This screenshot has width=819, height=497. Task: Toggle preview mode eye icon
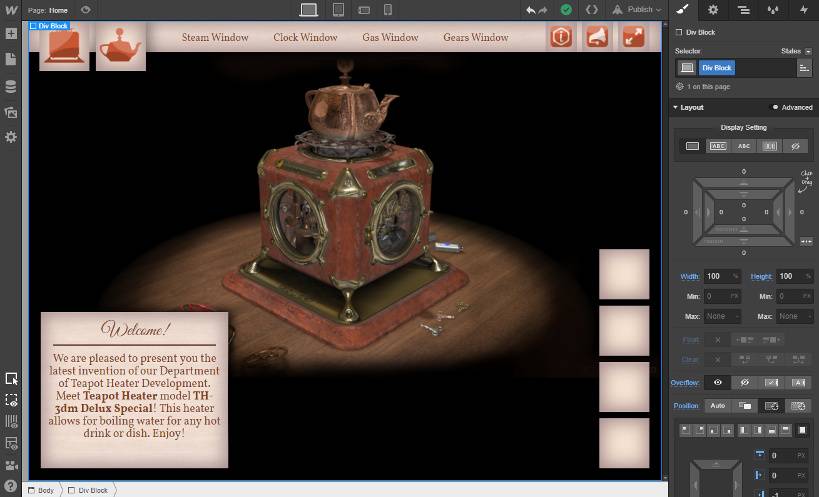click(85, 10)
